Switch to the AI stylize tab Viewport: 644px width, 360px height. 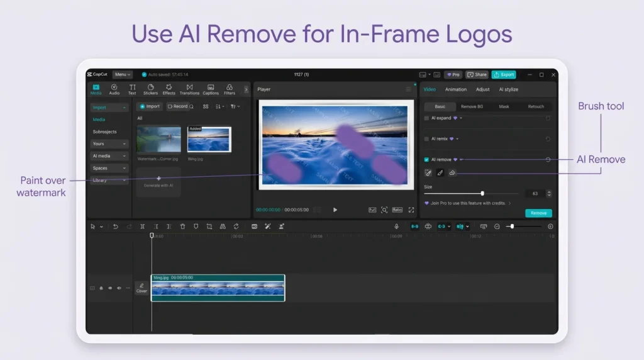coord(508,89)
